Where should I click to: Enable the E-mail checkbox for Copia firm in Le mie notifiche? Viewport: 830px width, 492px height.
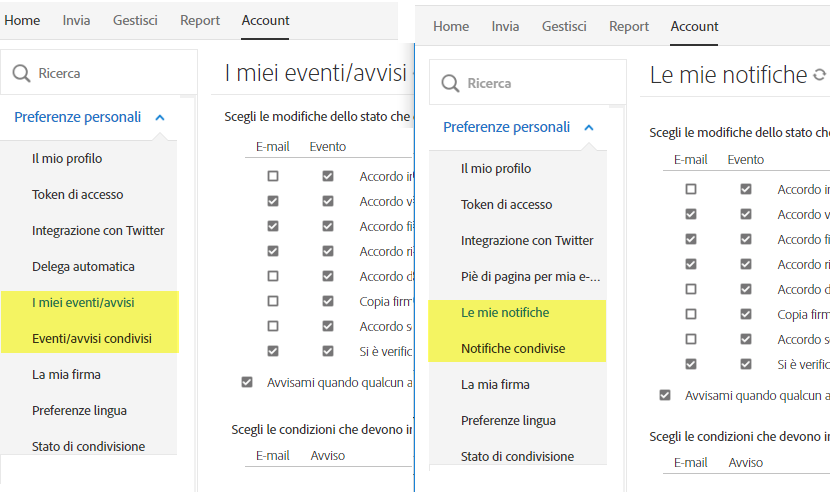tap(691, 314)
